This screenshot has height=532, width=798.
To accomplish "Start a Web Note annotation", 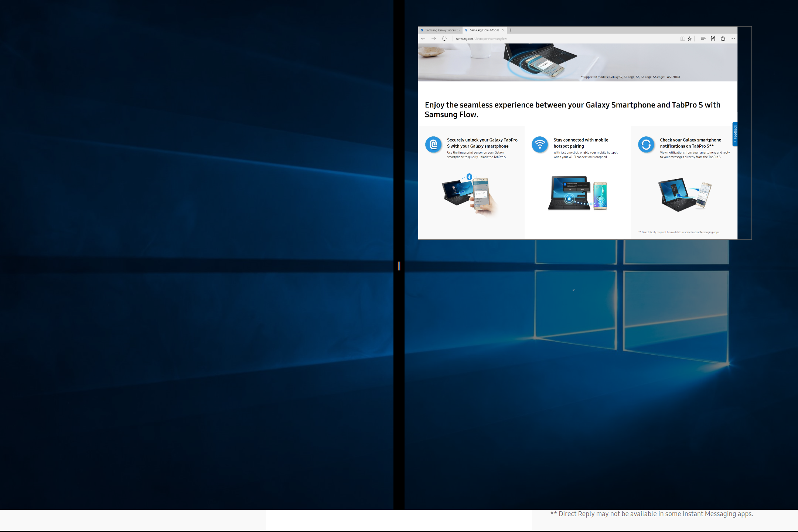I will click(713, 38).
